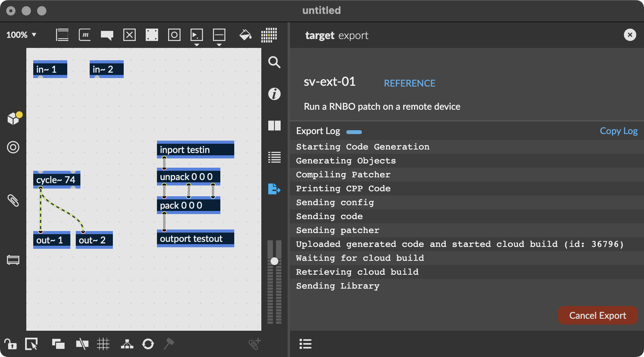Viewport: 644px width, 357px height.
Task: Click log line about uploaded cloud build id 36796
Action: (x=467, y=244)
